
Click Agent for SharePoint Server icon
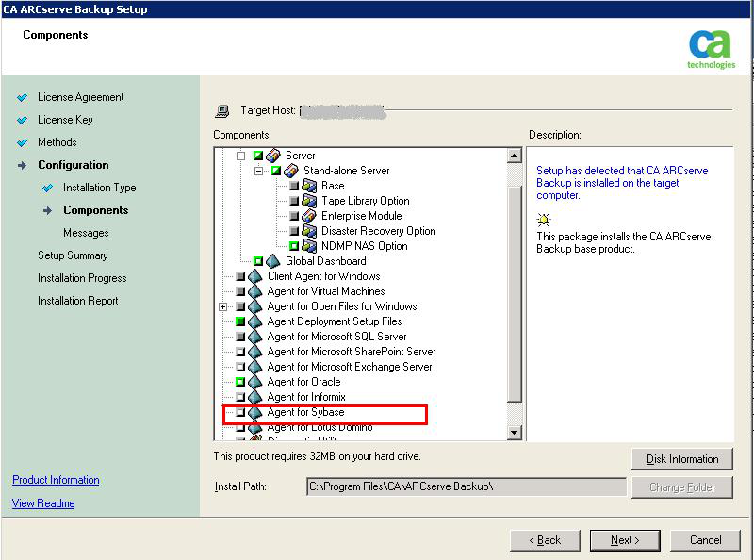coord(254,352)
